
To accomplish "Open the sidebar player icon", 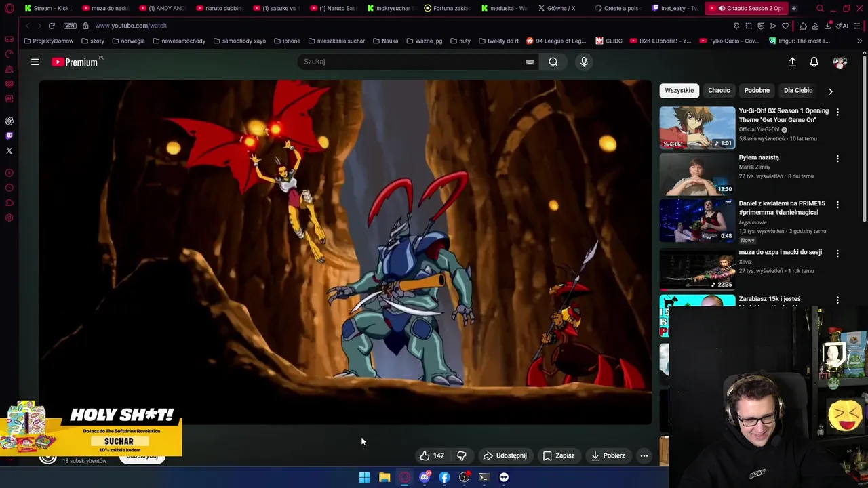I will click(9, 173).
